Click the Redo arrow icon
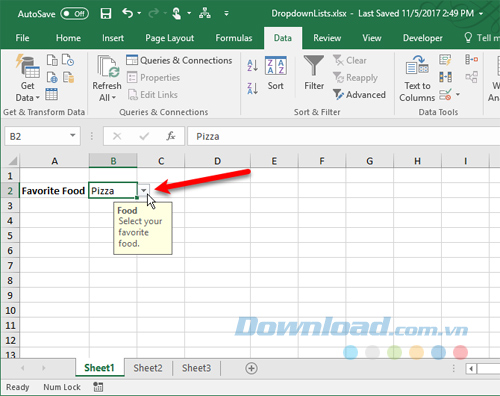500x396 pixels. coord(153,13)
